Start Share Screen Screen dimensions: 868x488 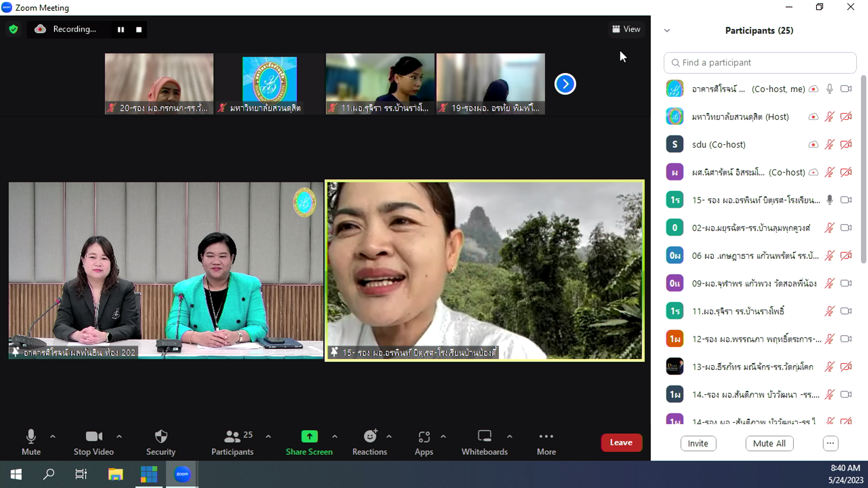pos(309,442)
